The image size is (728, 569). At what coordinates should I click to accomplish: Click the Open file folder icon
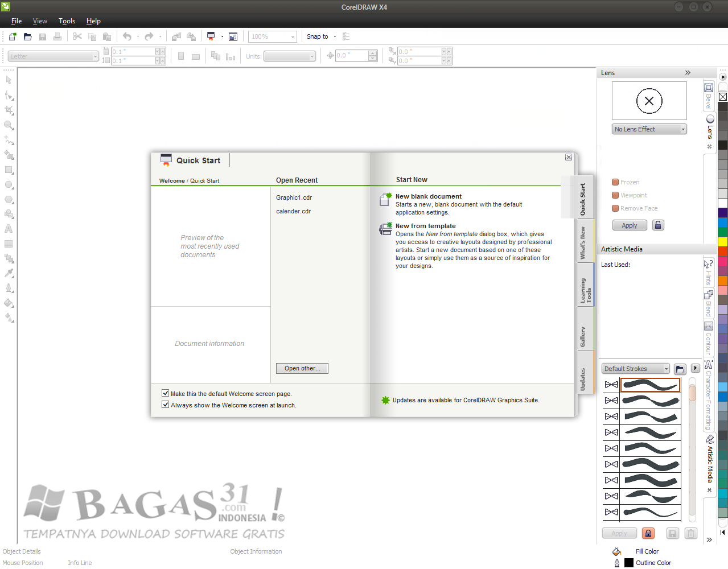(27, 36)
